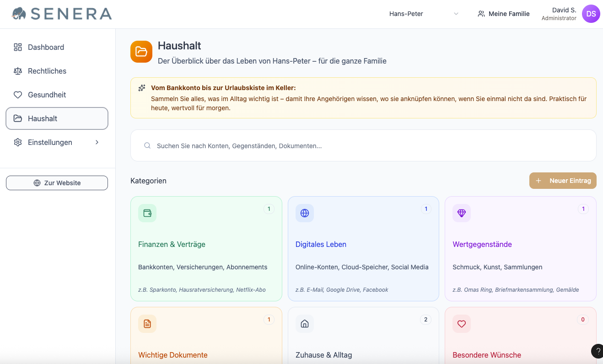This screenshot has height=364, width=603.
Task: Click the orange Haushalt folder icon in header
Action: pos(141,52)
